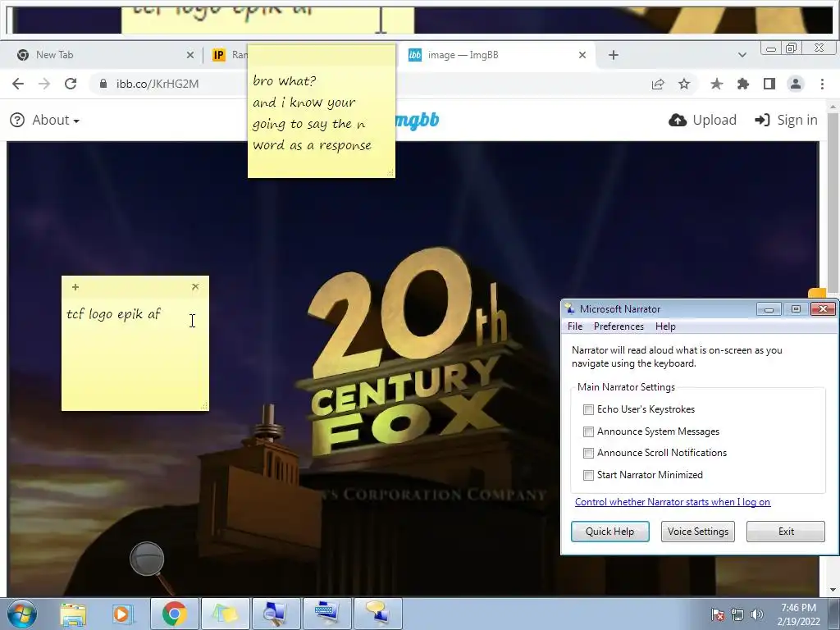Open Chrome from the taskbar
This screenshot has height=630, width=840.
tap(174, 614)
